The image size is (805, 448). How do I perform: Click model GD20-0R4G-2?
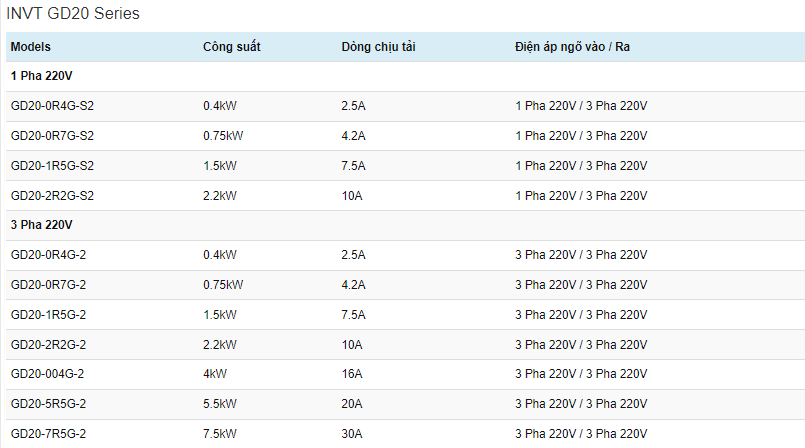click(48, 255)
